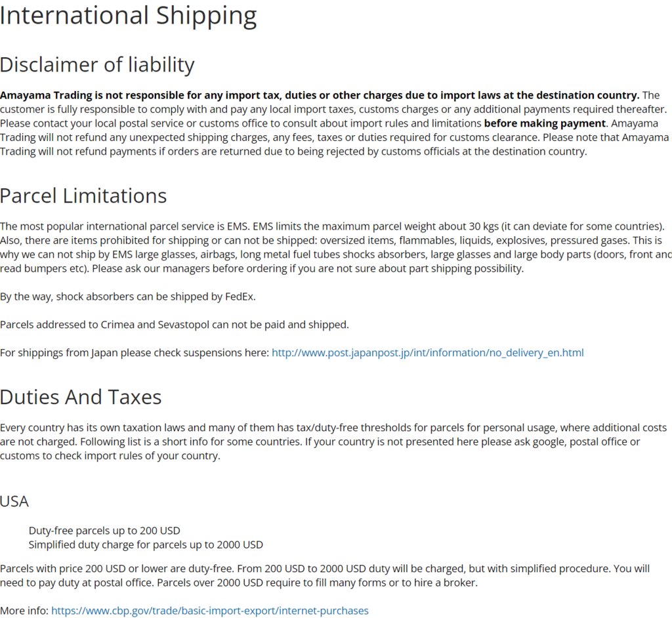
Task: Click the 'shock absorbers can be shipped by FedEx' sentence
Action: pyautogui.click(x=128, y=297)
